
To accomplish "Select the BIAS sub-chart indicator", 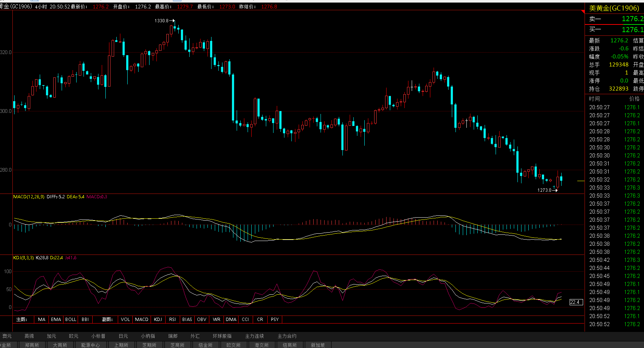I will click(187, 320).
